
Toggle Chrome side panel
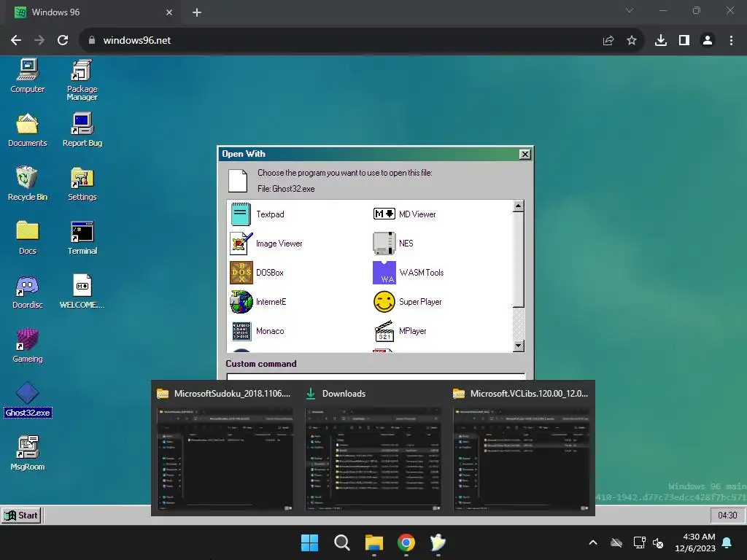(684, 41)
